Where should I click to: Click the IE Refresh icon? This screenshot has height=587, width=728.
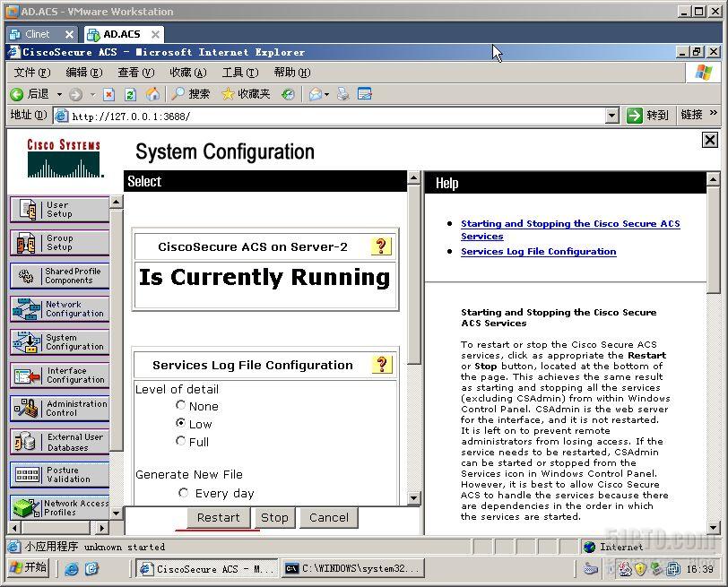pos(131,95)
